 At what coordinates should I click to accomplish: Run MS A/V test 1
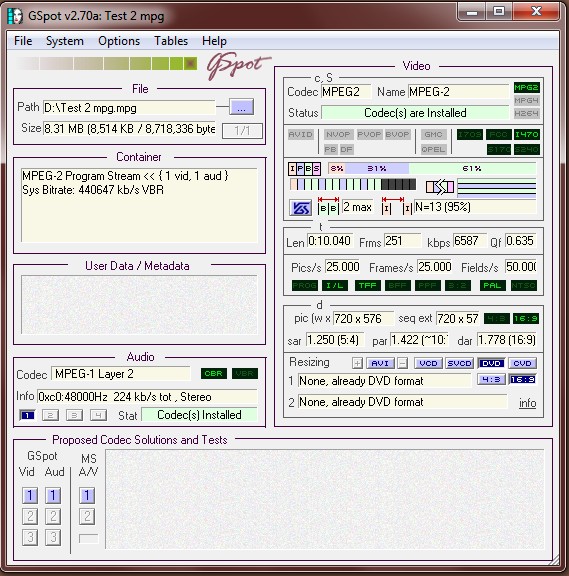pyautogui.click(x=87, y=496)
